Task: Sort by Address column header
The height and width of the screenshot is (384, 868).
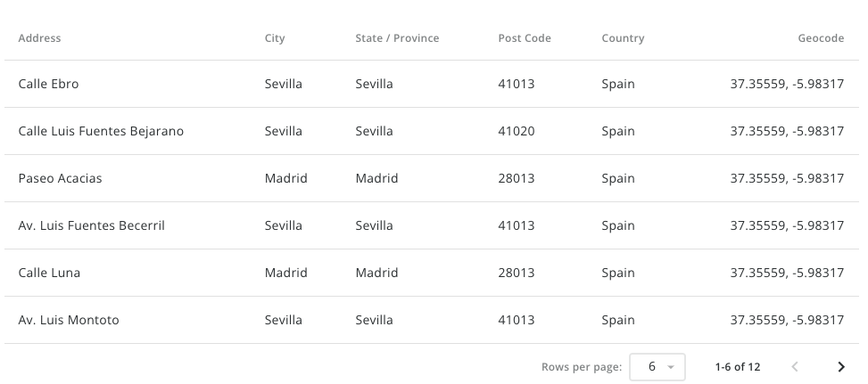Action: [x=40, y=38]
